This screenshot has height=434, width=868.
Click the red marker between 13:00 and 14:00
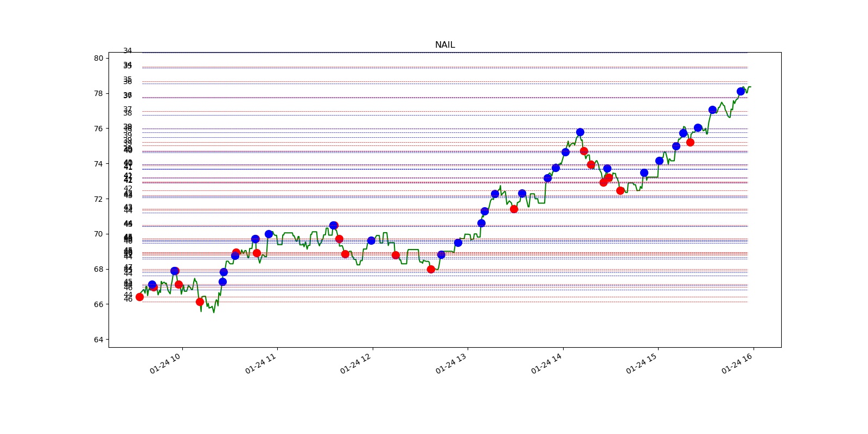514,209
